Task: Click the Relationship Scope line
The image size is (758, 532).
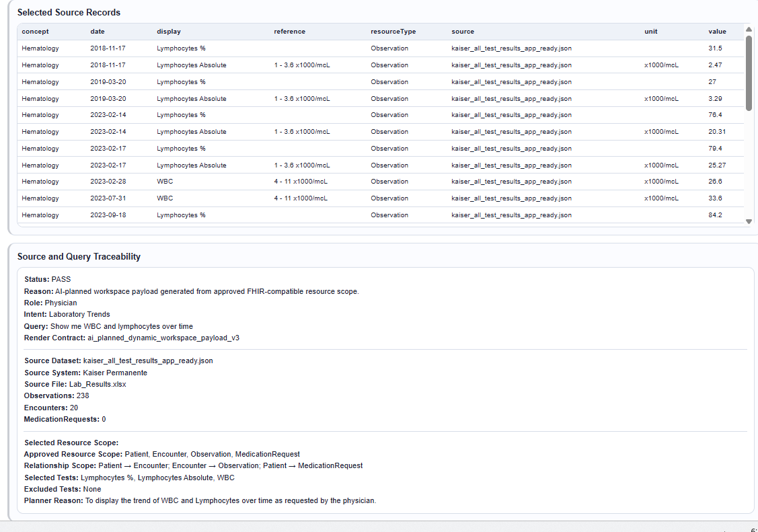Action: (x=194, y=466)
